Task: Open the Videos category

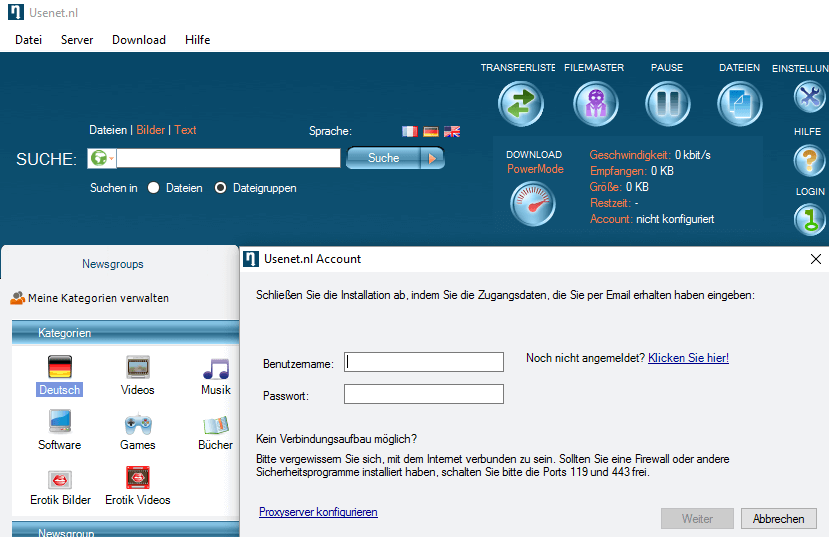Action: pos(137,376)
